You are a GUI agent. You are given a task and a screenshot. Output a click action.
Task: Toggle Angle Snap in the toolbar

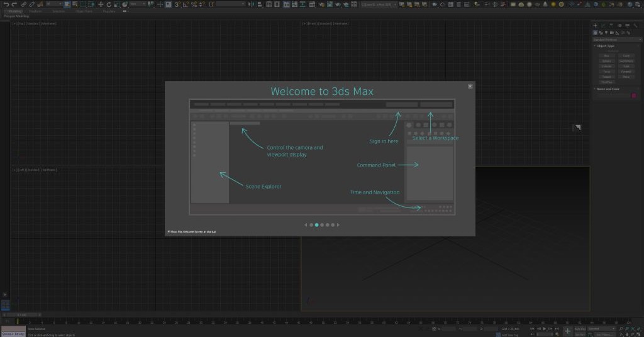pos(186,4)
